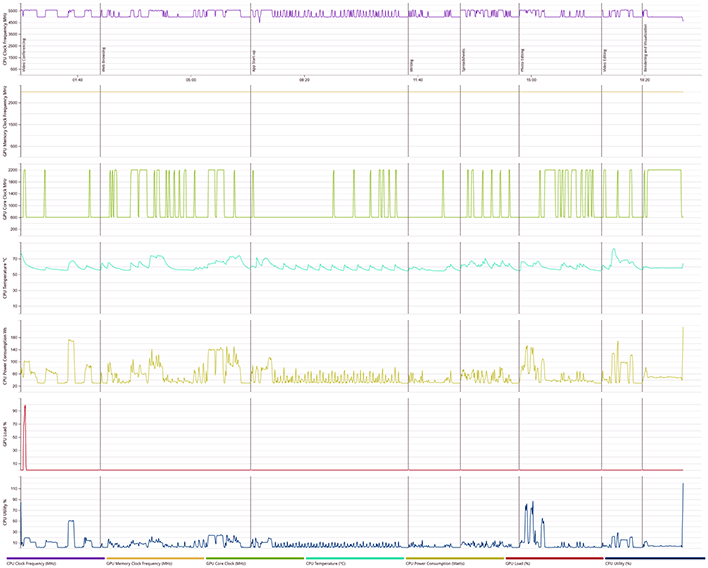This screenshot has height=568, width=708.
Task: Select the 05:00 time axis label
Action: (191, 79)
